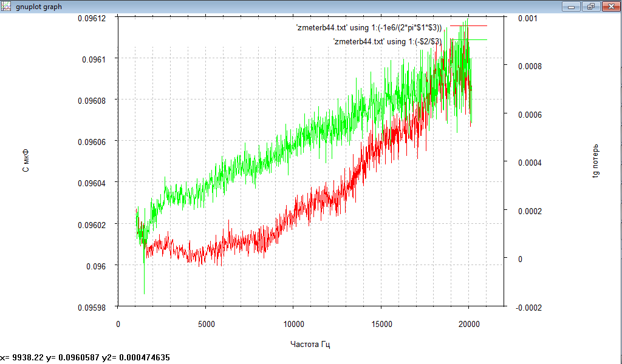Minimize the gnuplot graph window
This screenshot has width=622, height=364.
click(571, 6)
